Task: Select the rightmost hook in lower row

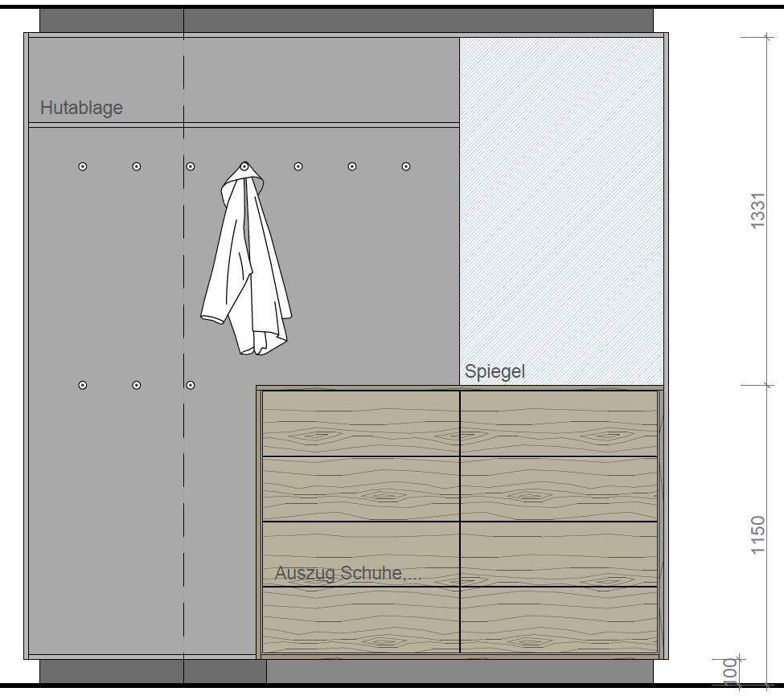Action: click(x=191, y=385)
